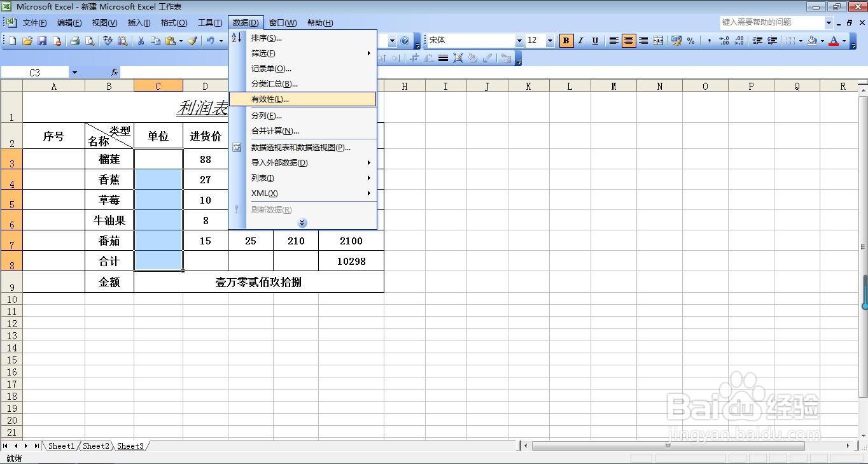Open the font color dropdown arrow

point(843,41)
